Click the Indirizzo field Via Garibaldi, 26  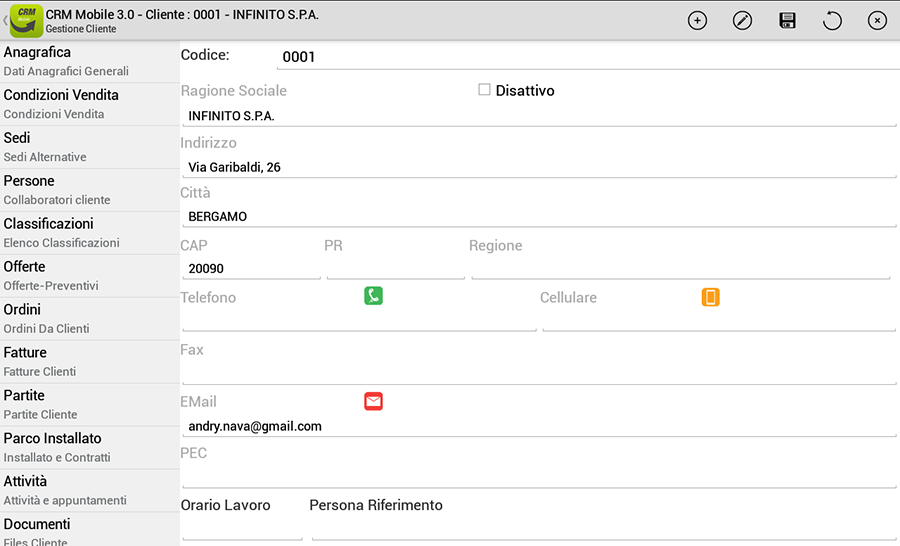[x=539, y=167]
